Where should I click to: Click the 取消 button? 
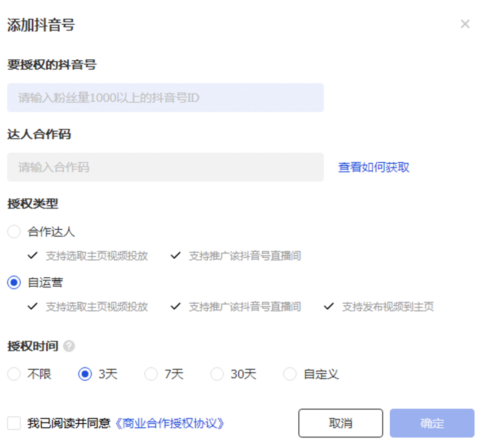(340, 423)
